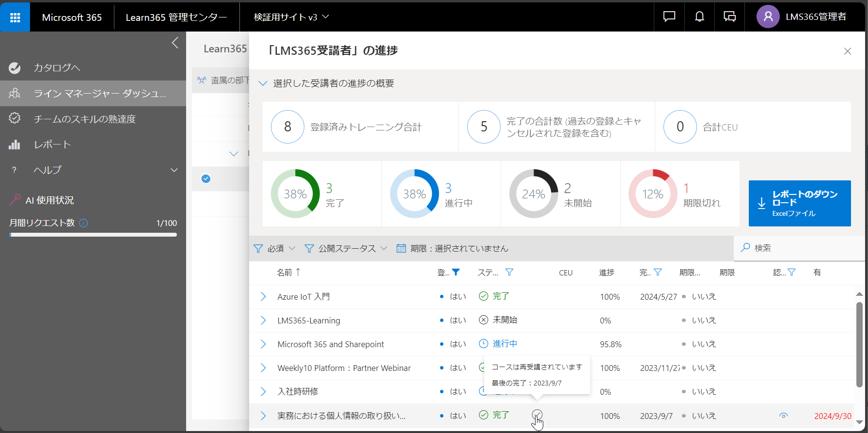
Task: Open the conversations icon next to bell
Action: coord(729,16)
